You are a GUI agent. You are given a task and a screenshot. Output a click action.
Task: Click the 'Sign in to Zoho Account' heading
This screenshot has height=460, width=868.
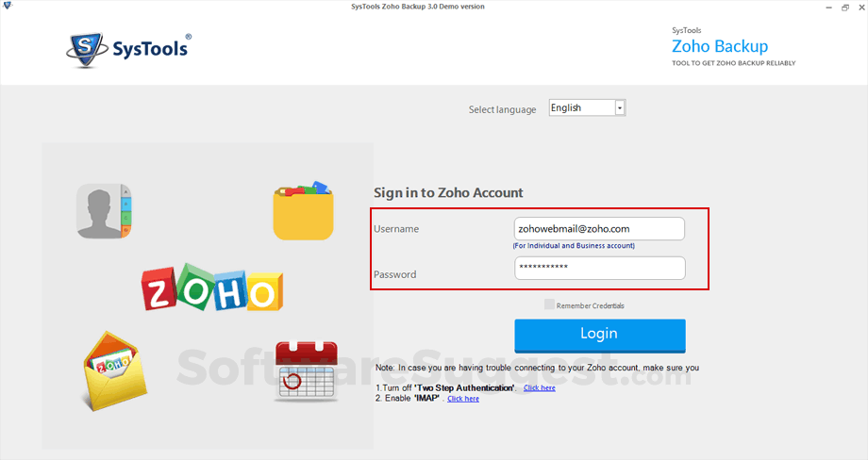(x=448, y=193)
